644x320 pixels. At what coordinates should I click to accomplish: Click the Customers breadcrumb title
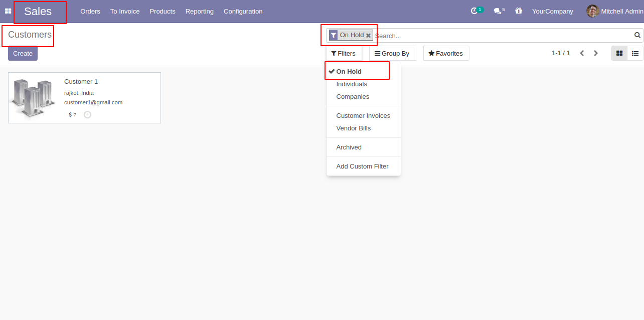pos(30,35)
